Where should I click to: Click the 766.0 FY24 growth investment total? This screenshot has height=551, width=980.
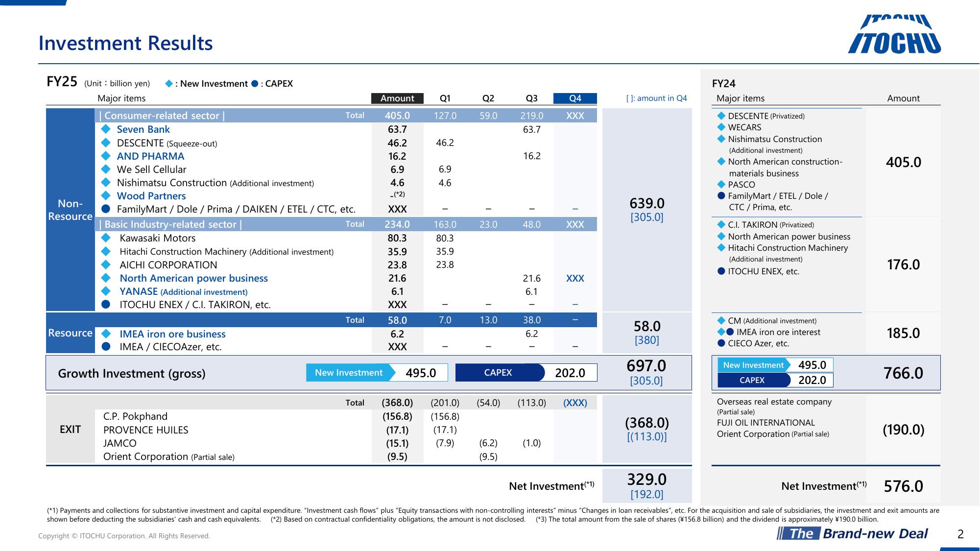pos(904,373)
